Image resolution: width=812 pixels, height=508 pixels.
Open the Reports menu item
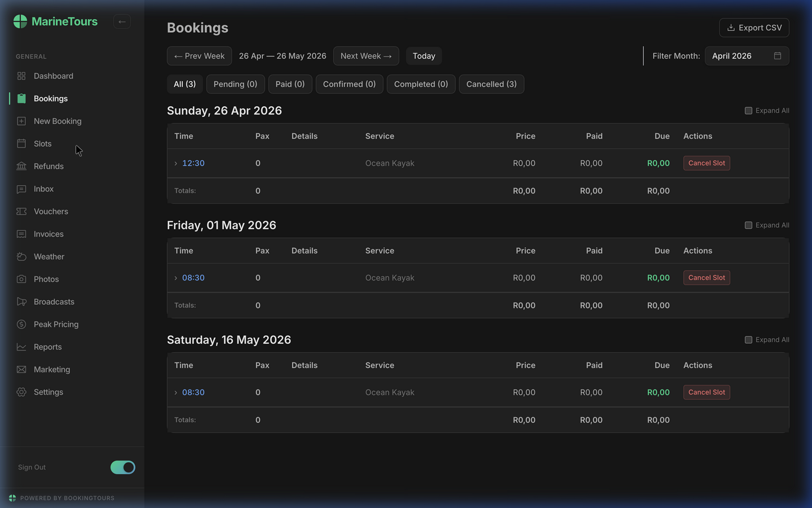72,347
